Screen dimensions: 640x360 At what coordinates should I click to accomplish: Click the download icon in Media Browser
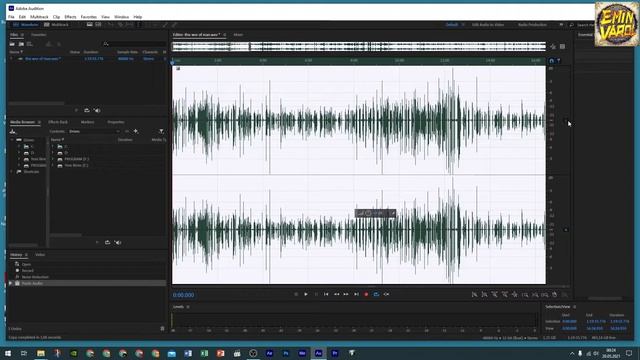click(x=13, y=131)
